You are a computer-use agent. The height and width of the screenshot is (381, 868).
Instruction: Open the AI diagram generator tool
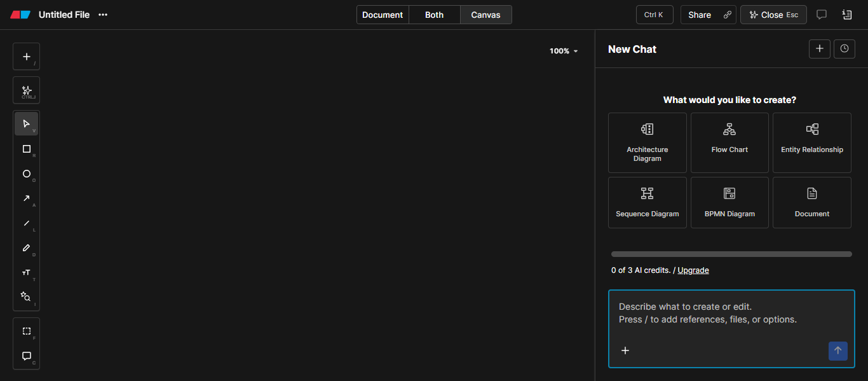[27, 90]
